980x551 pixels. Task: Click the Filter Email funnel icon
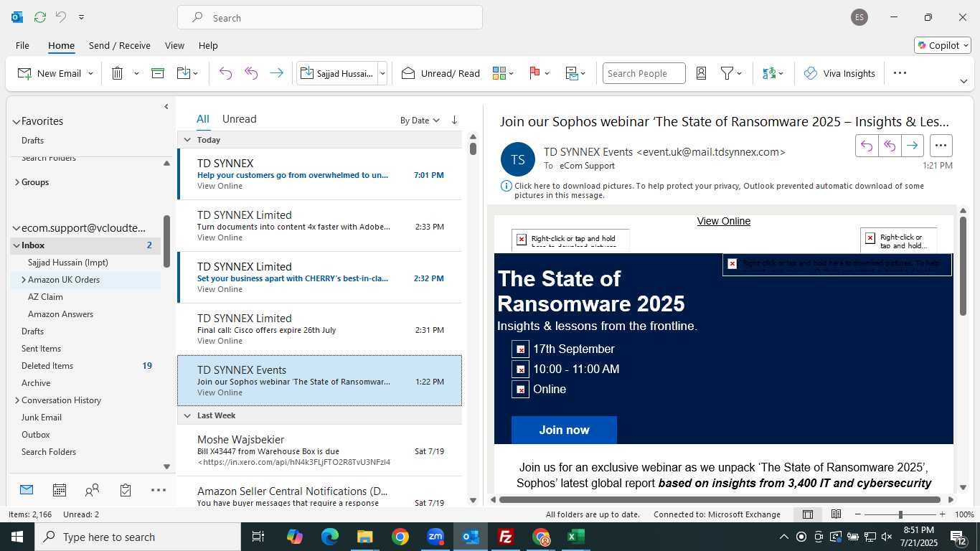727,73
